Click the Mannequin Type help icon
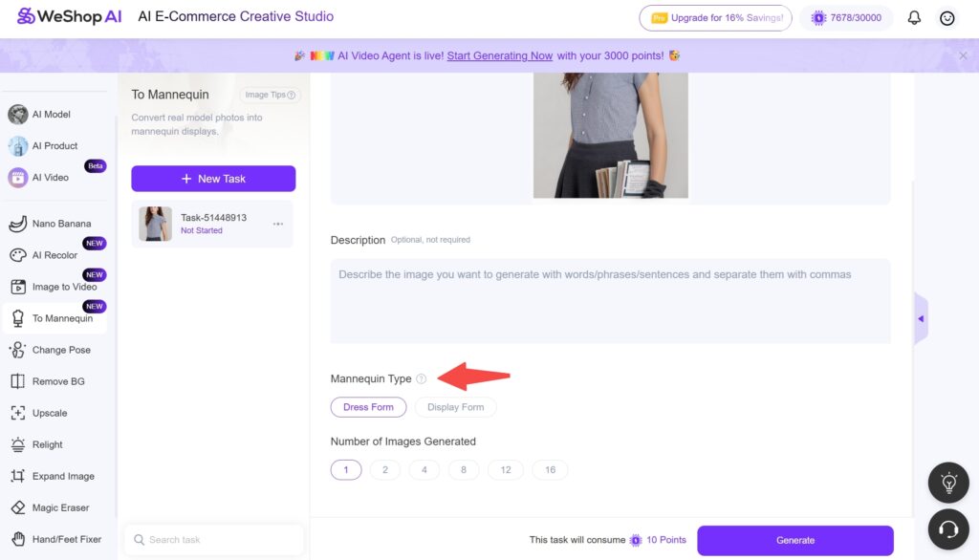Viewport: 979px width, 560px height. [422, 379]
